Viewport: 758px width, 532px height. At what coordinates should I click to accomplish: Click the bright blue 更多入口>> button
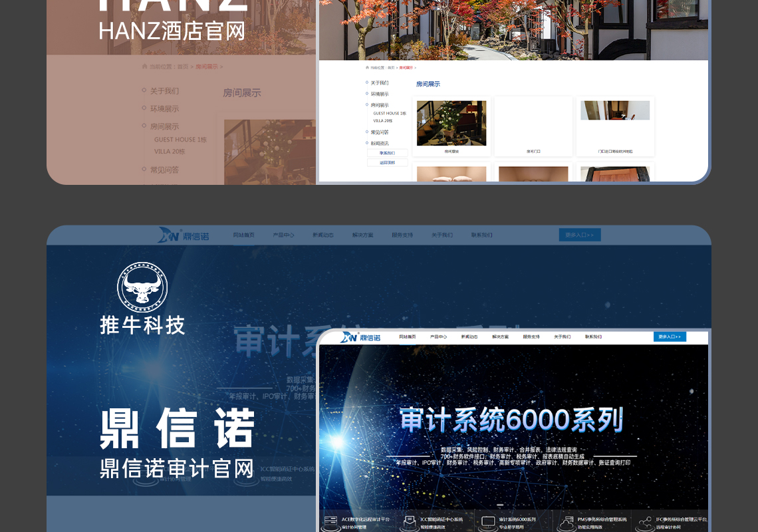[670, 336]
